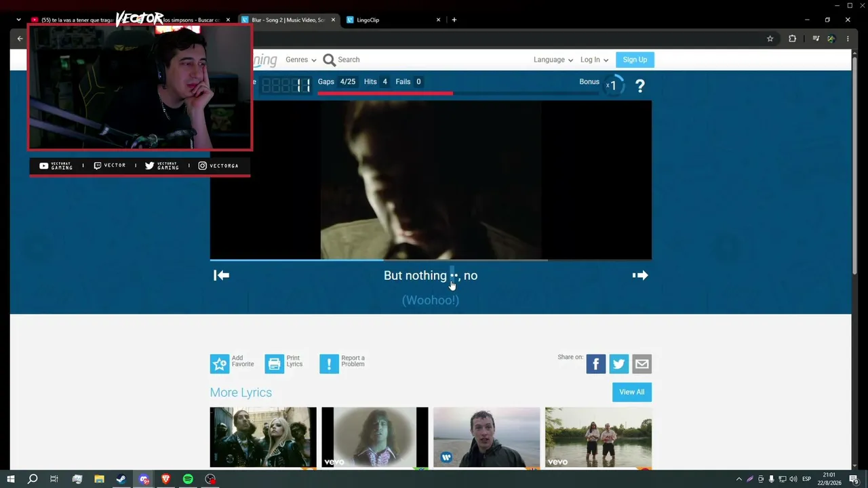Screen dimensions: 868x488
Task: Open the browser media control icon
Action: tap(816, 39)
